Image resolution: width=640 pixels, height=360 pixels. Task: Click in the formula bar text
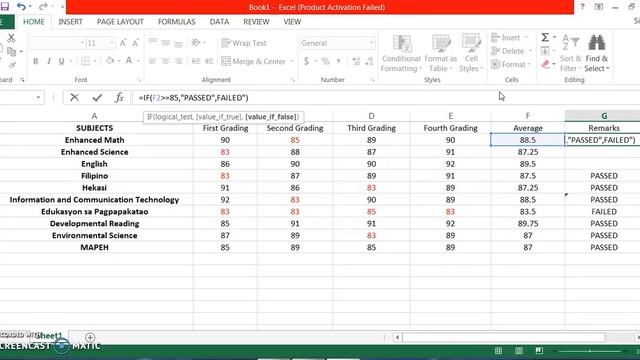(193, 98)
